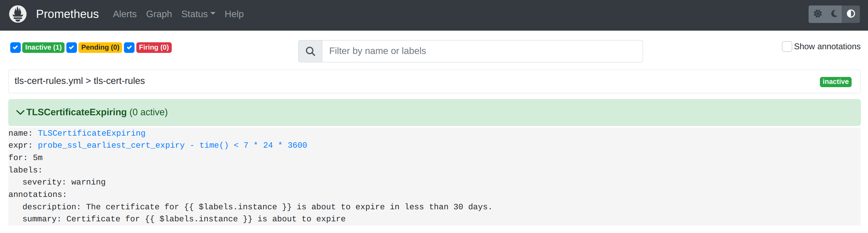The image size is (868, 233).
Task: Uncheck the Pending alerts checkbox
Action: pos(71,47)
